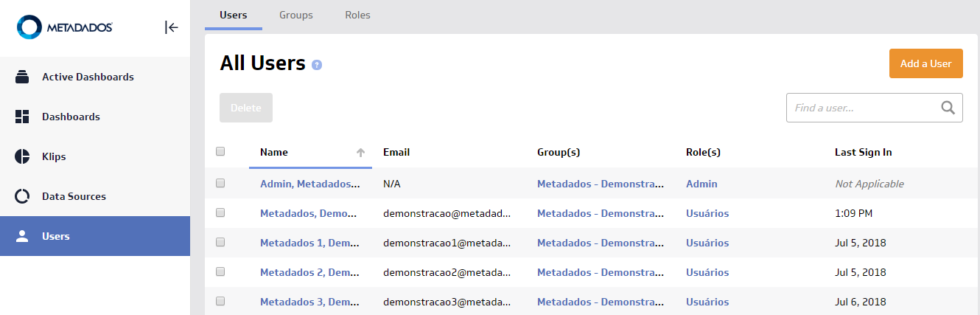This screenshot has width=980, height=315.
Task: Switch to the Groups tab
Action: click(295, 15)
